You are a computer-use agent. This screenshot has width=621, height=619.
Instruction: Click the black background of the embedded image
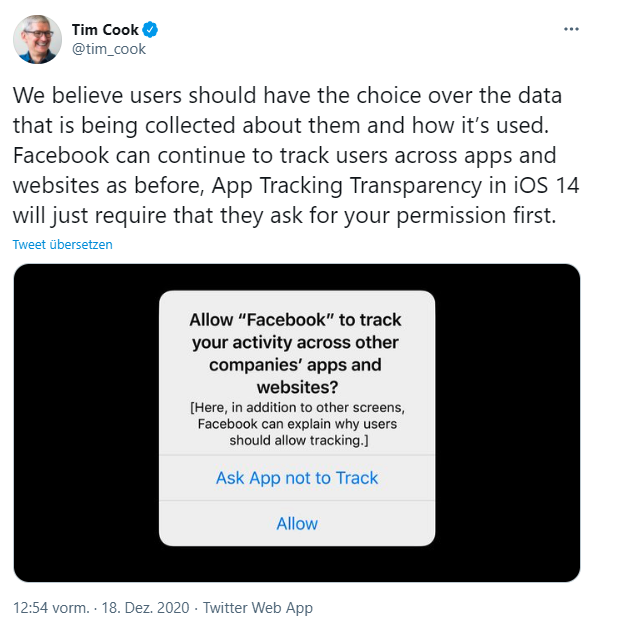tap(80, 420)
